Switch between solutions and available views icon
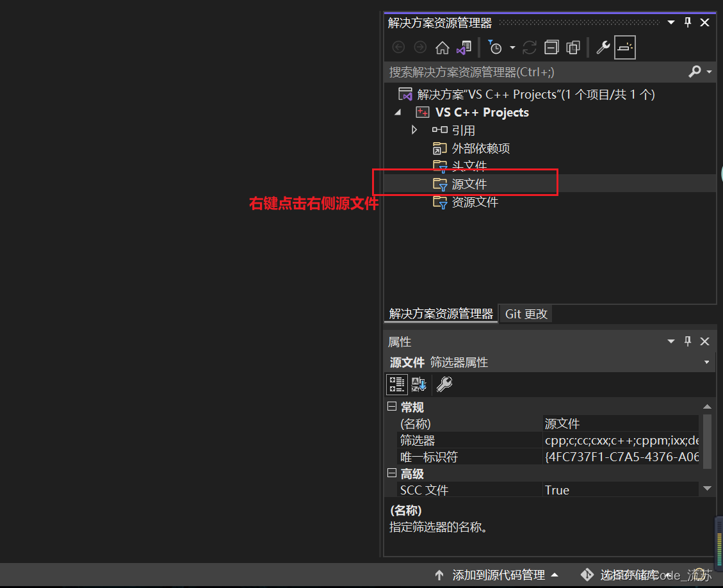The width and height of the screenshot is (723, 588). tap(464, 47)
